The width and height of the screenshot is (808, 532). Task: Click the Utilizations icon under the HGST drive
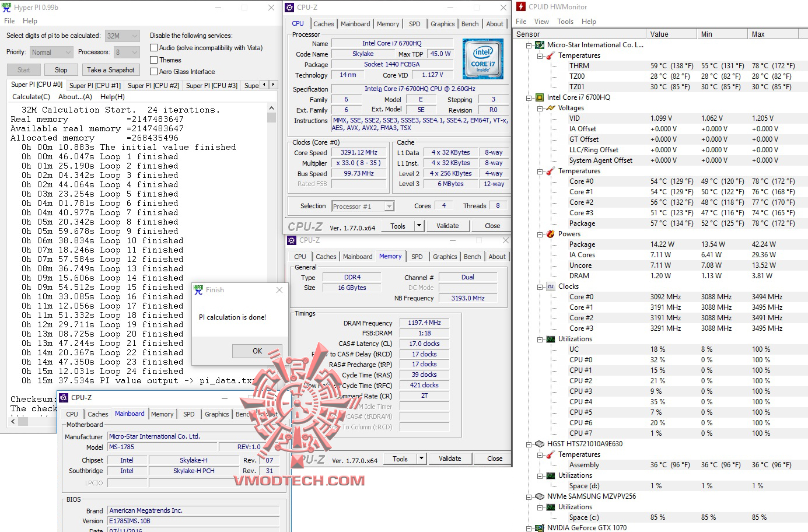pos(550,475)
